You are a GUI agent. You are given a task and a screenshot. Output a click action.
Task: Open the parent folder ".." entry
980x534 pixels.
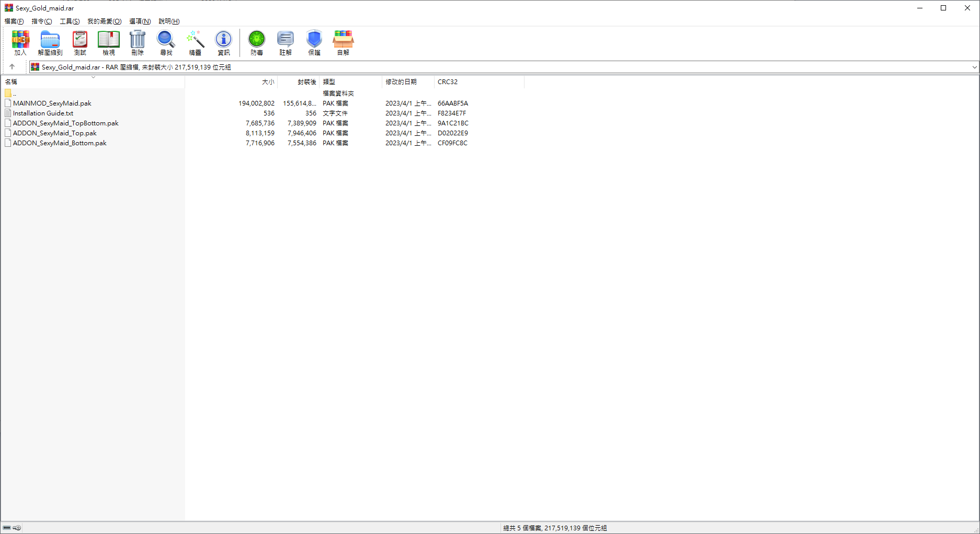pyautogui.click(x=14, y=94)
